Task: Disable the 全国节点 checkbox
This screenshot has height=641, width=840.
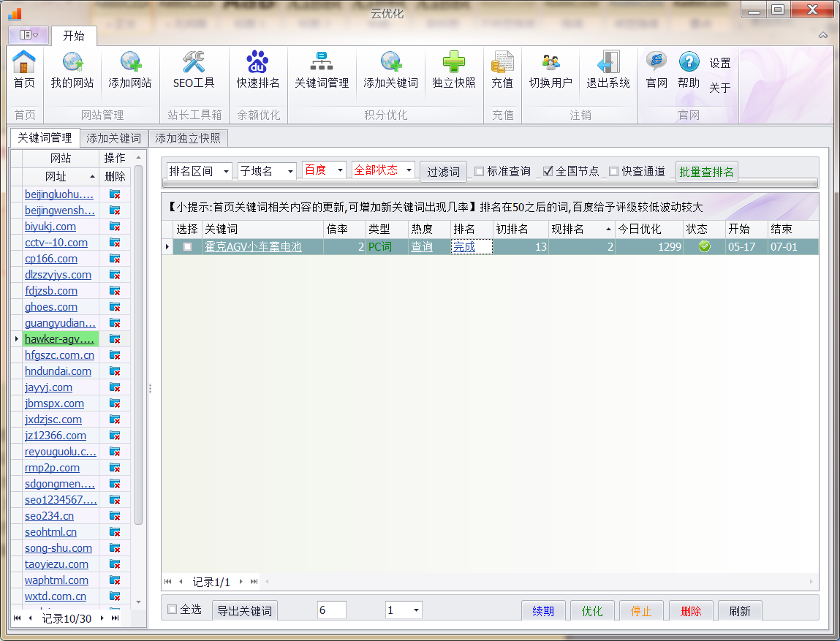Action: pos(545,170)
